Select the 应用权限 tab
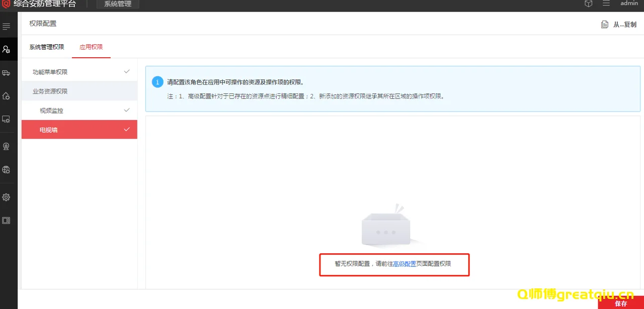The width and height of the screenshot is (644, 309). click(x=91, y=46)
